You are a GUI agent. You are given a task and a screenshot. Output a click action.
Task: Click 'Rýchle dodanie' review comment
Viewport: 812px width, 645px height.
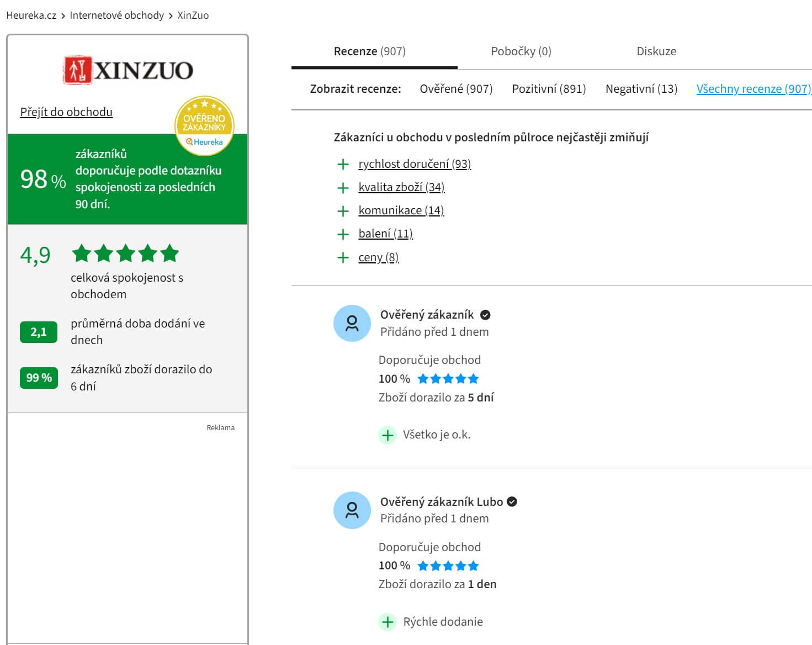(x=443, y=622)
